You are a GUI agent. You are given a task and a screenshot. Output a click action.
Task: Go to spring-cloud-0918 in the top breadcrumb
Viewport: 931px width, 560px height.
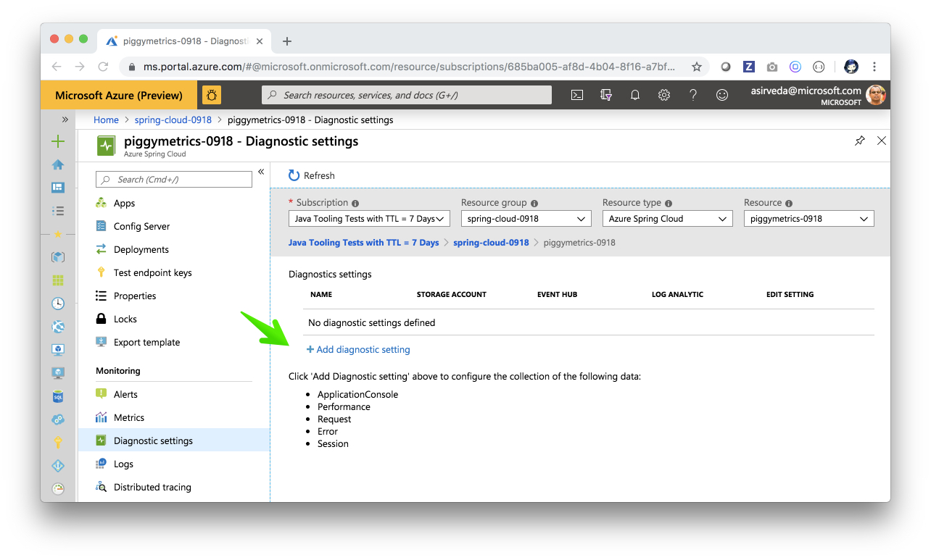click(173, 120)
